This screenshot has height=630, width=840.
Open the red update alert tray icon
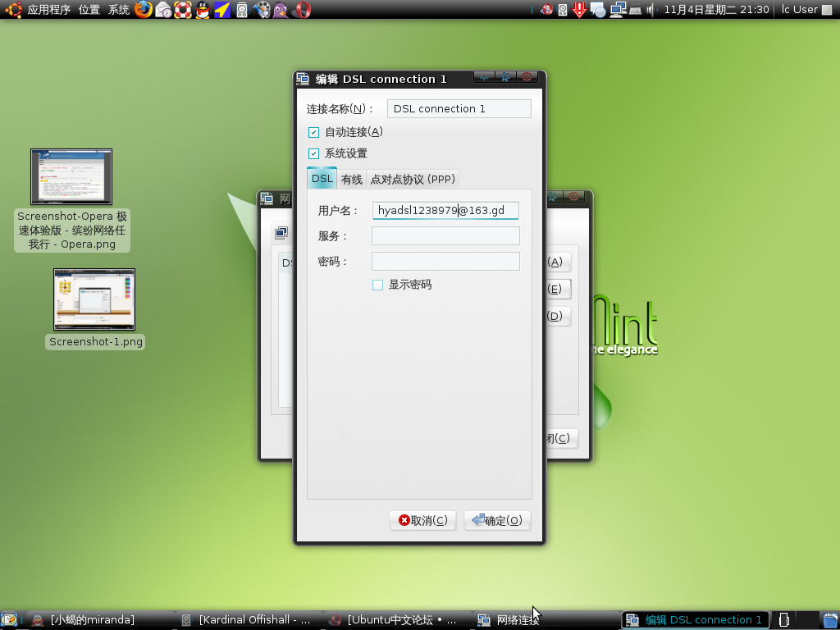click(x=579, y=10)
